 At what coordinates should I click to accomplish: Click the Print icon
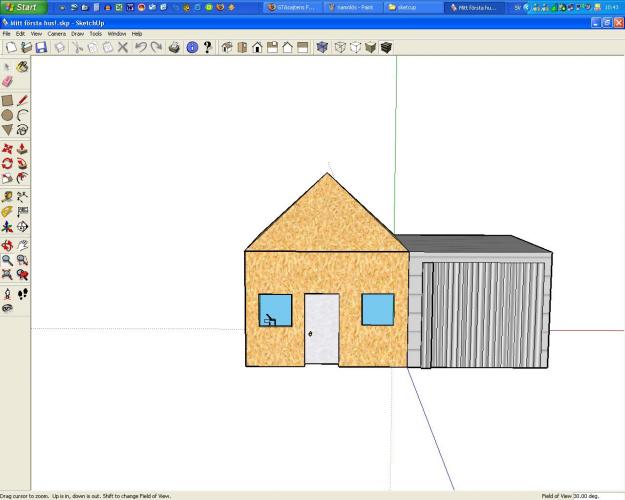[x=174, y=47]
